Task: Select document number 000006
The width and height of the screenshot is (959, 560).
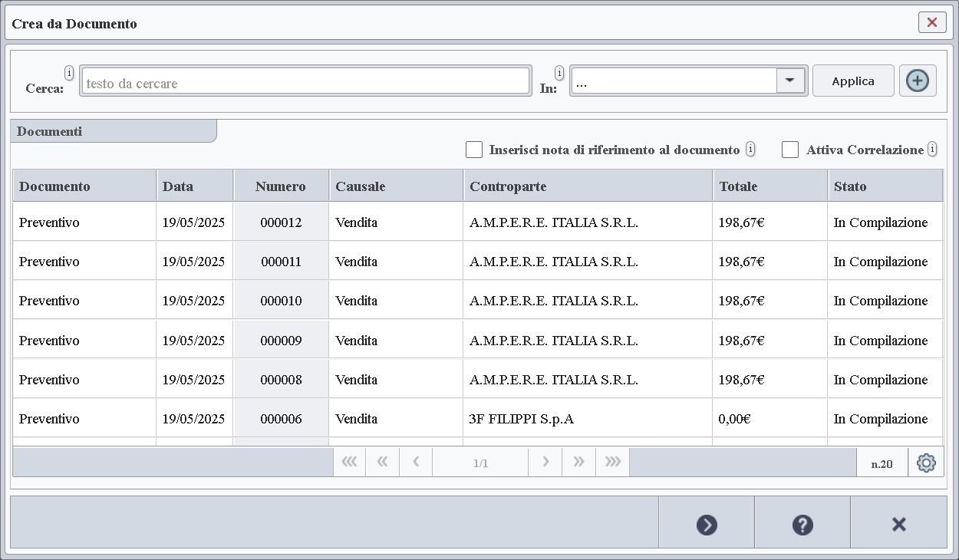Action: pos(281,419)
